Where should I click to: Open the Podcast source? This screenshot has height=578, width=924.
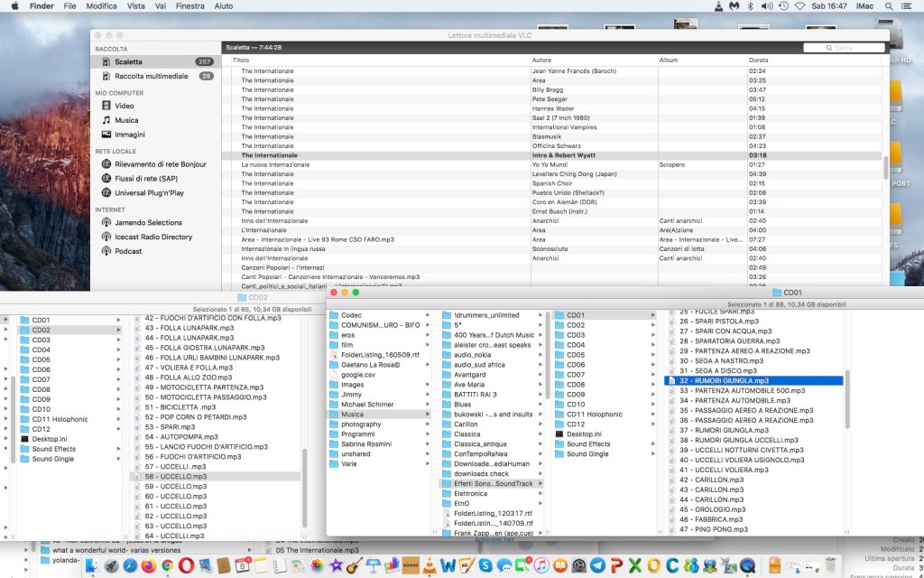click(x=128, y=251)
